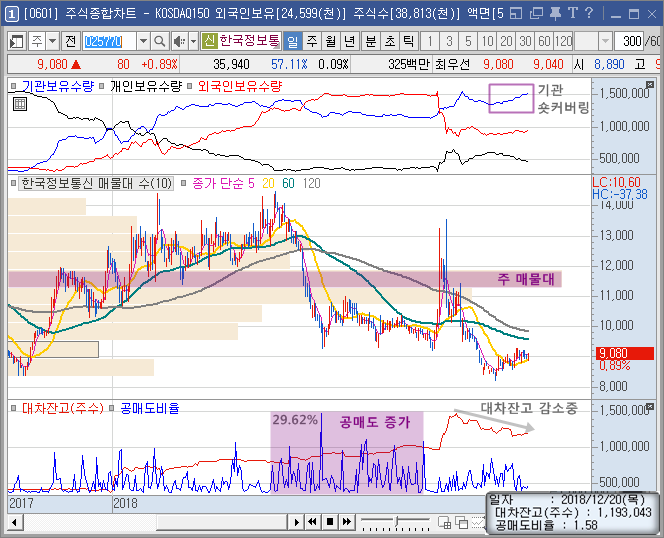This screenshot has width=664, height=538.
Task: Click the horizontal scrollbar left arrow
Action: (14, 522)
